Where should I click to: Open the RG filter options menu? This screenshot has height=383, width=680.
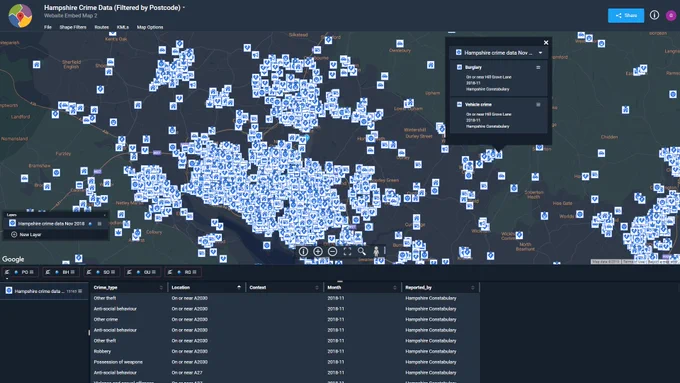tap(194, 272)
